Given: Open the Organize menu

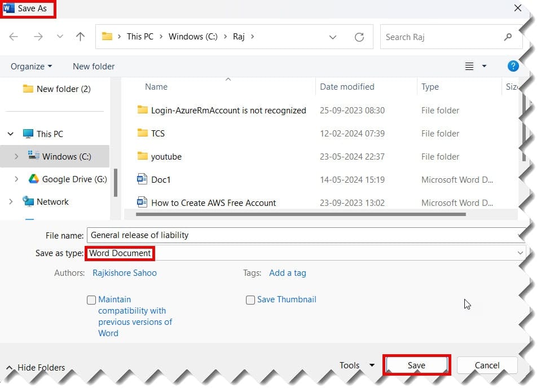Looking at the screenshot, I should [31, 66].
